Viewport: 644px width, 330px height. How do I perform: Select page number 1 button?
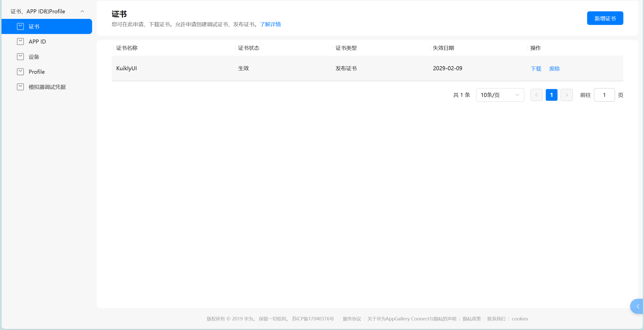tap(551, 95)
